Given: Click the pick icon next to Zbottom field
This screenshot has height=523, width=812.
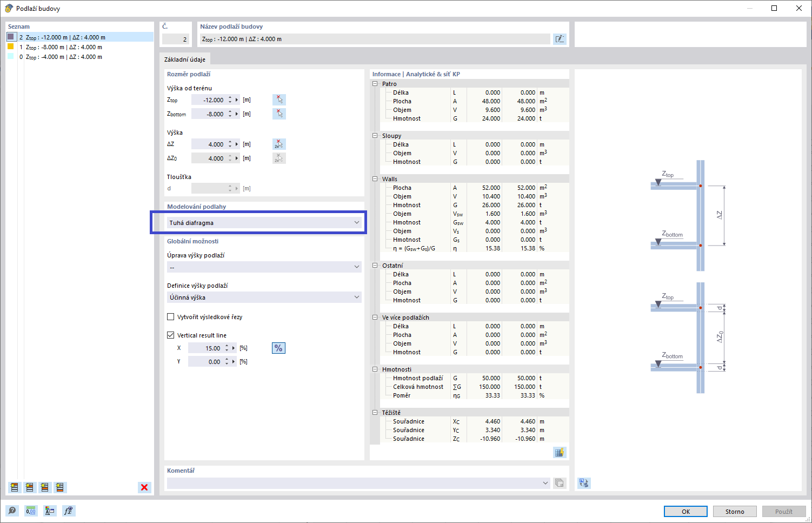Looking at the screenshot, I should pos(279,114).
